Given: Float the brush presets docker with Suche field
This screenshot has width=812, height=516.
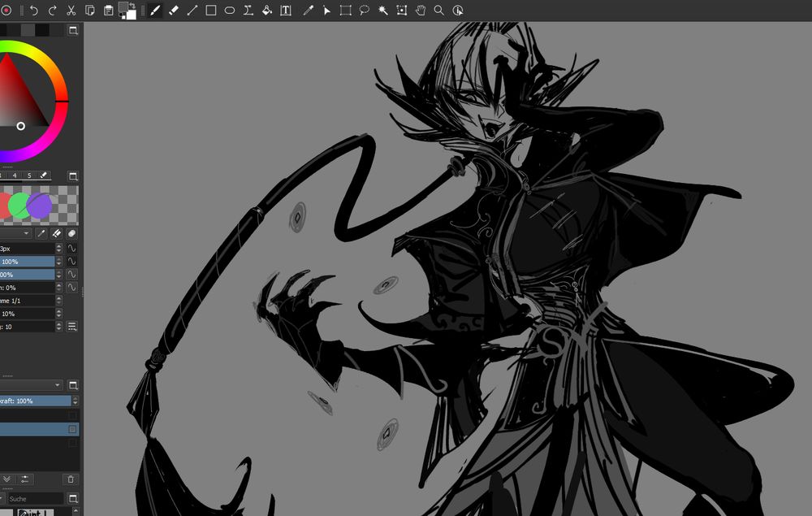Looking at the screenshot, I should pyautogui.click(x=73, y=498).
